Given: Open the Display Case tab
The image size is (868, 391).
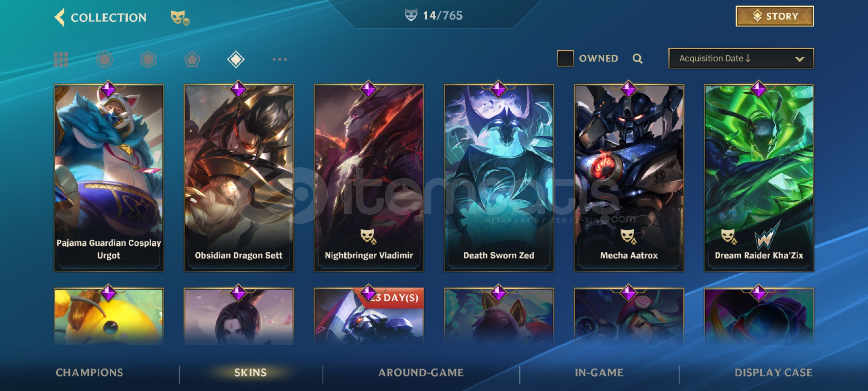Looking at the screenshot, I should [x=773, y=373].
